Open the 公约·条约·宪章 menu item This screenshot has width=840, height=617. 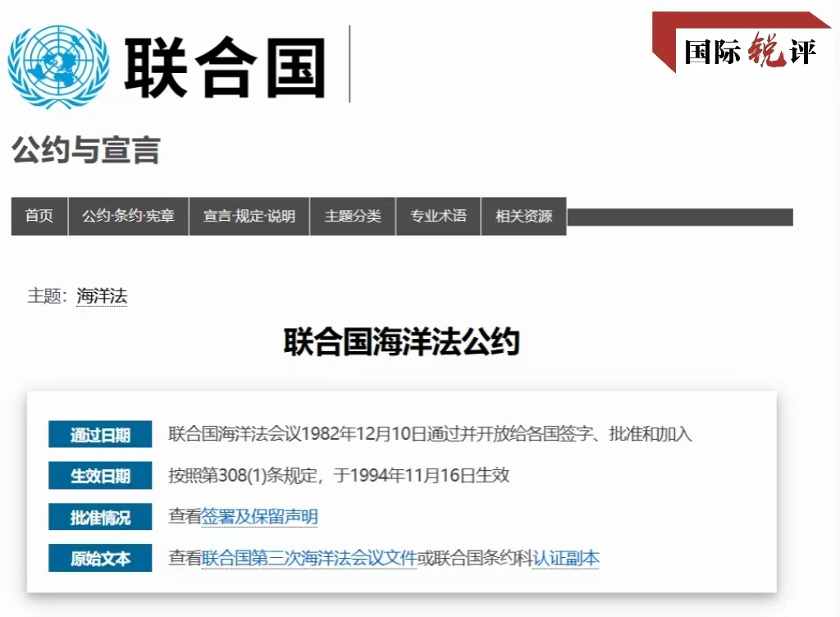point(128,216)
